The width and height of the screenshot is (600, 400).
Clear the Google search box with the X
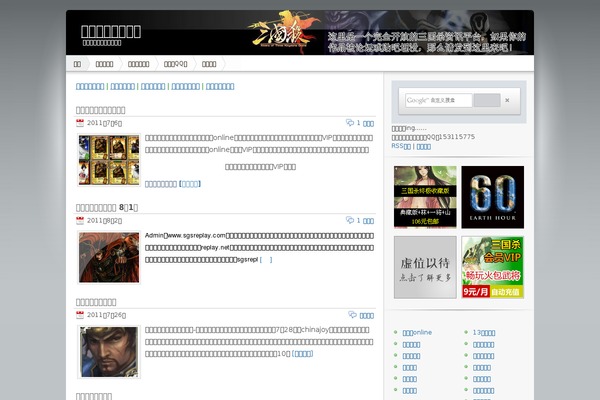click(x=507, y=100)
